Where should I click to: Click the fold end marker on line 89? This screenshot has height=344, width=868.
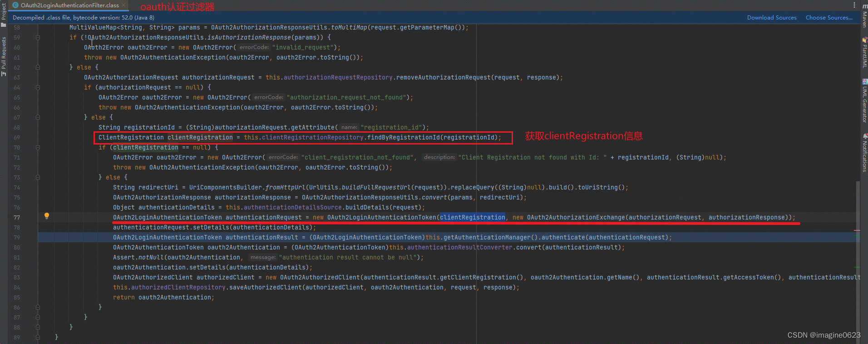(38, 337)
